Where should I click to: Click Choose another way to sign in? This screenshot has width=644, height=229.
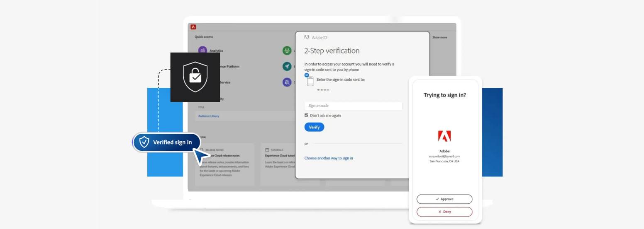[x=329, y=158]
